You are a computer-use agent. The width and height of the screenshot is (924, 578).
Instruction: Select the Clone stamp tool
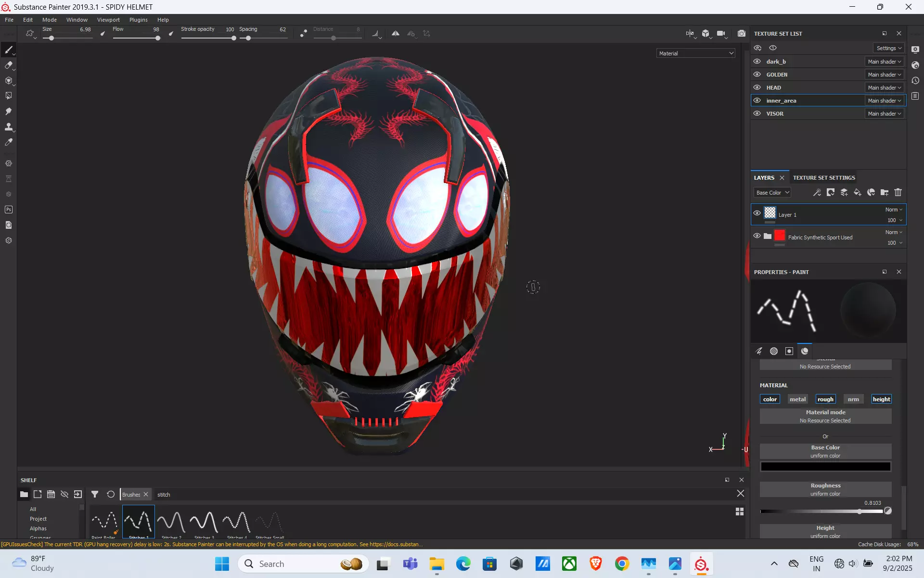9,127
